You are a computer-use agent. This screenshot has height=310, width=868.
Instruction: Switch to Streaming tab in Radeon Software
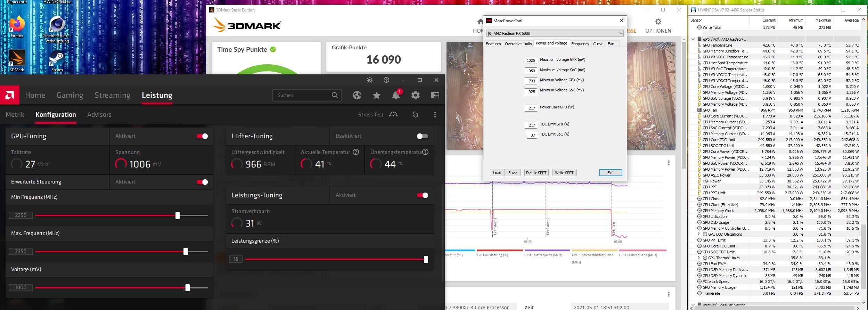113,95
